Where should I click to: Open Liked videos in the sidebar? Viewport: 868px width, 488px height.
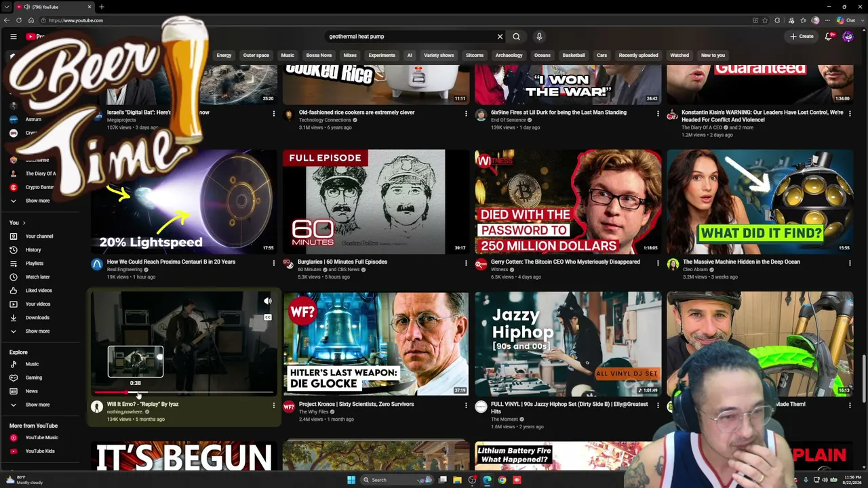pyautogui.click(x=39, y=291)
